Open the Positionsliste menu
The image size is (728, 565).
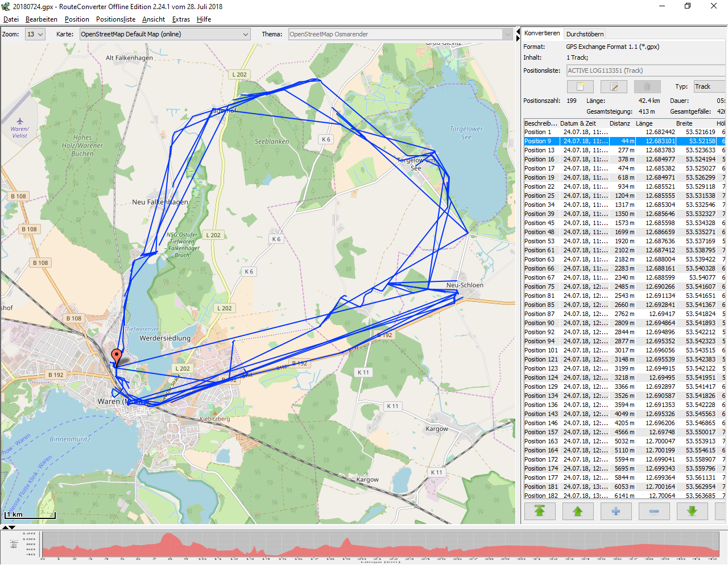pyautogui.click(x=115, y=19)
